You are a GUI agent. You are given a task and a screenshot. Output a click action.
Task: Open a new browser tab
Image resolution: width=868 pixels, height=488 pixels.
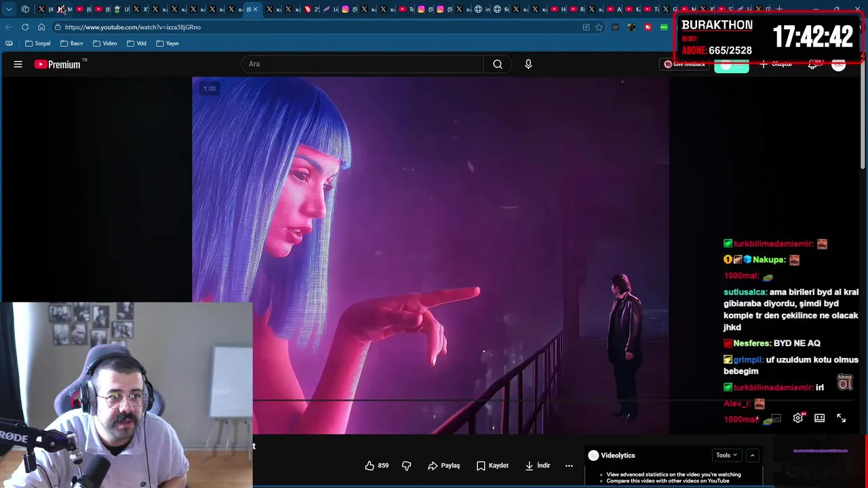(779, 9)
